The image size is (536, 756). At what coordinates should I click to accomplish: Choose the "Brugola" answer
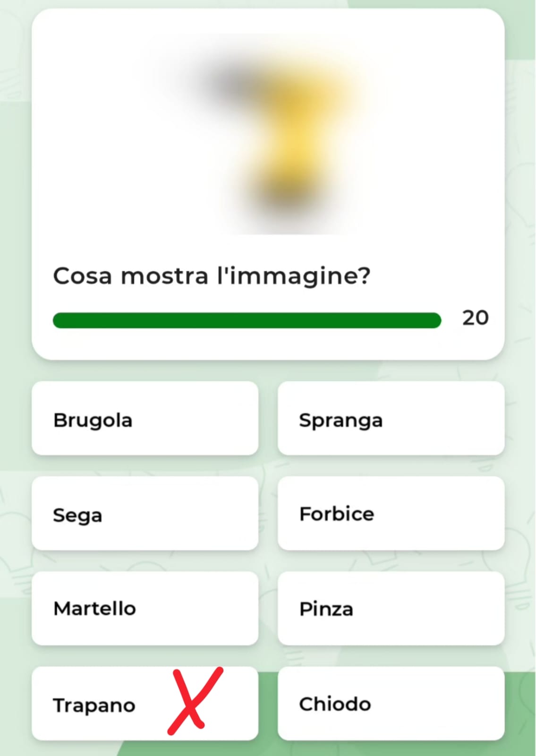point(145,419)
